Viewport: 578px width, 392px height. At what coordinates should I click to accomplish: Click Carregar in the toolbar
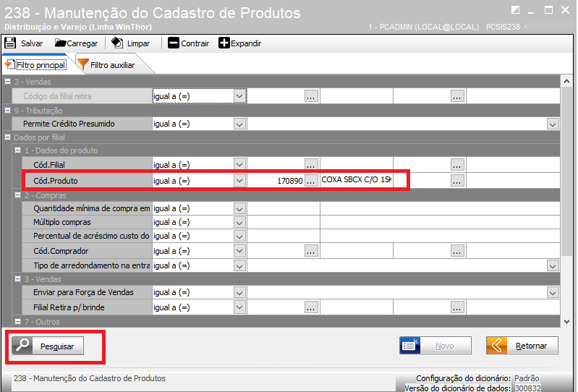[x=76, y=43]
